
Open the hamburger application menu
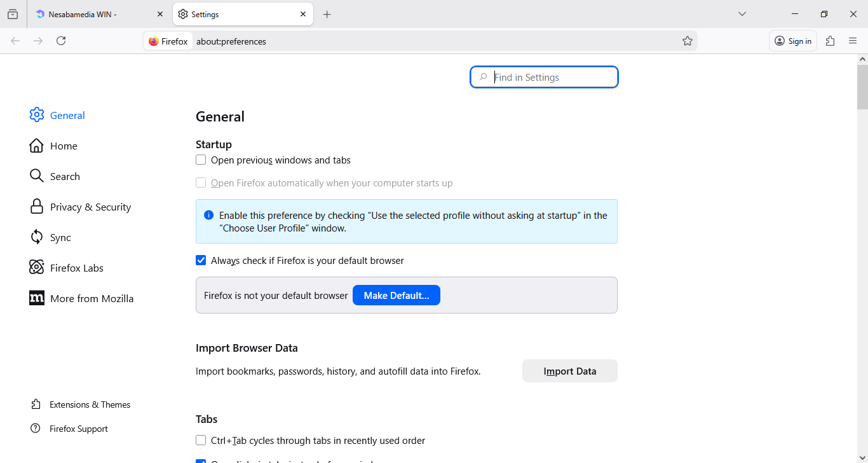coord(853,41)
